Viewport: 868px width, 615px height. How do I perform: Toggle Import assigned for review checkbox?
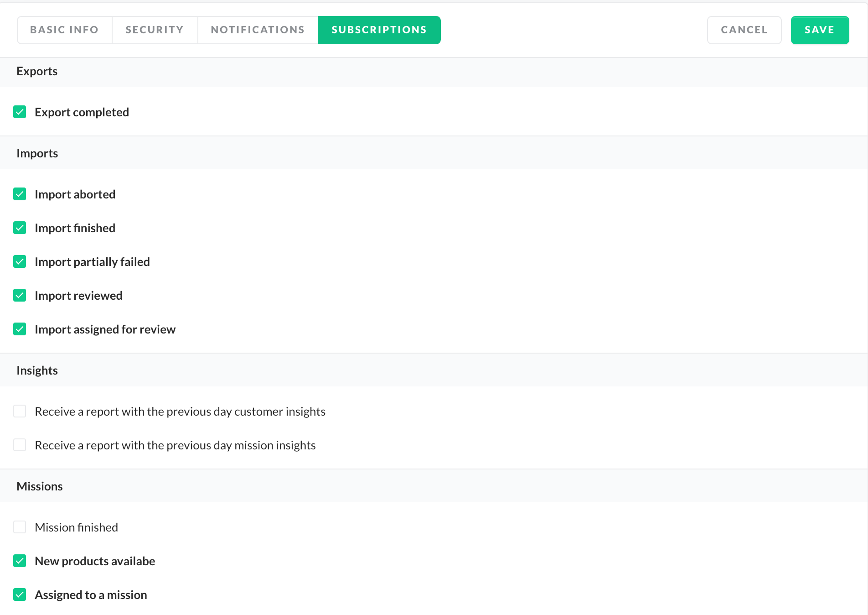pos(20,329)
